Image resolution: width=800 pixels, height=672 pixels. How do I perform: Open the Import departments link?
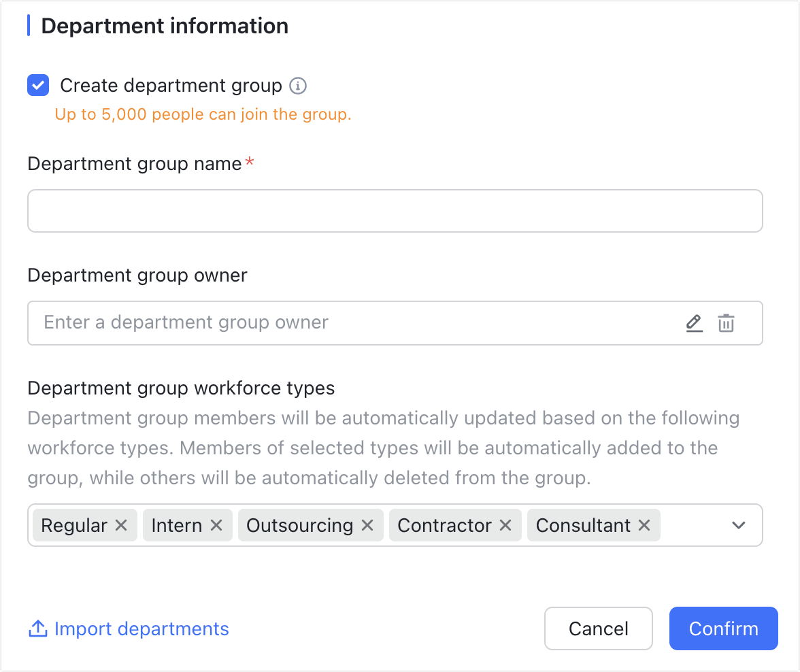tap(141, 628)
